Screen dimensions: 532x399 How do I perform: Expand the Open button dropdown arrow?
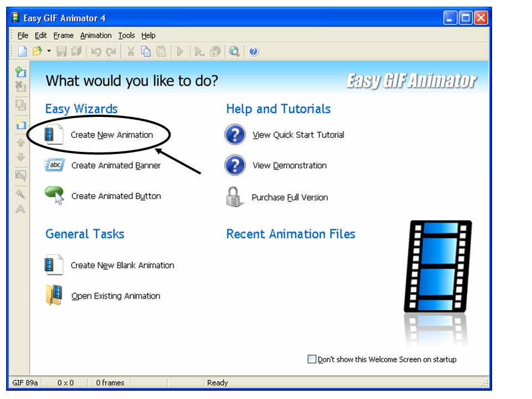[49, 51]
